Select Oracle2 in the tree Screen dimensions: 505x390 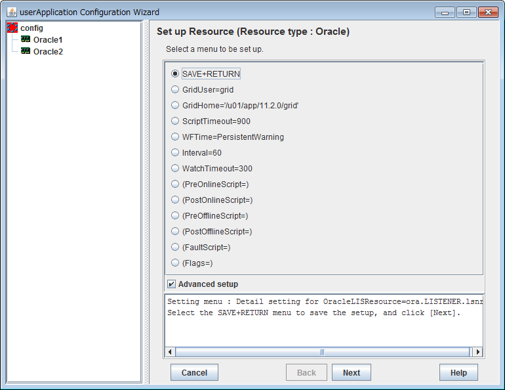[48, 52]
